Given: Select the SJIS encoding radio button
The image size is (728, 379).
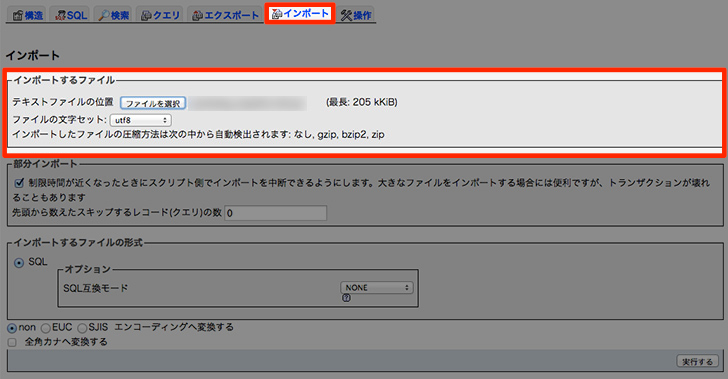Looking at the screenshot, I should click(x=82, y=328).
